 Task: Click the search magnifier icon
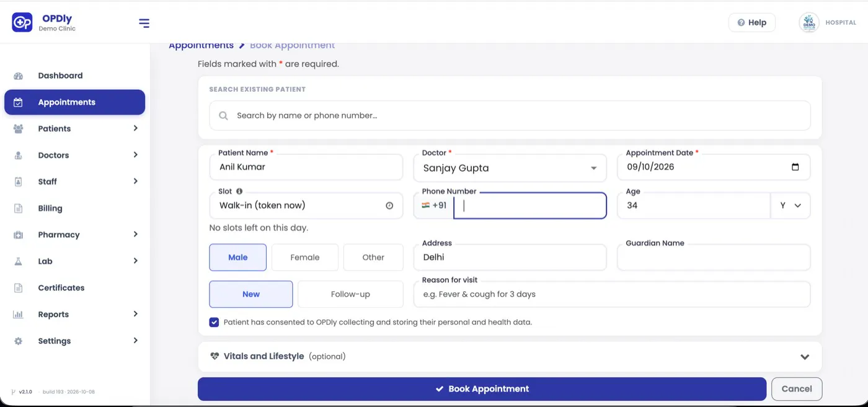pos(223,116)
